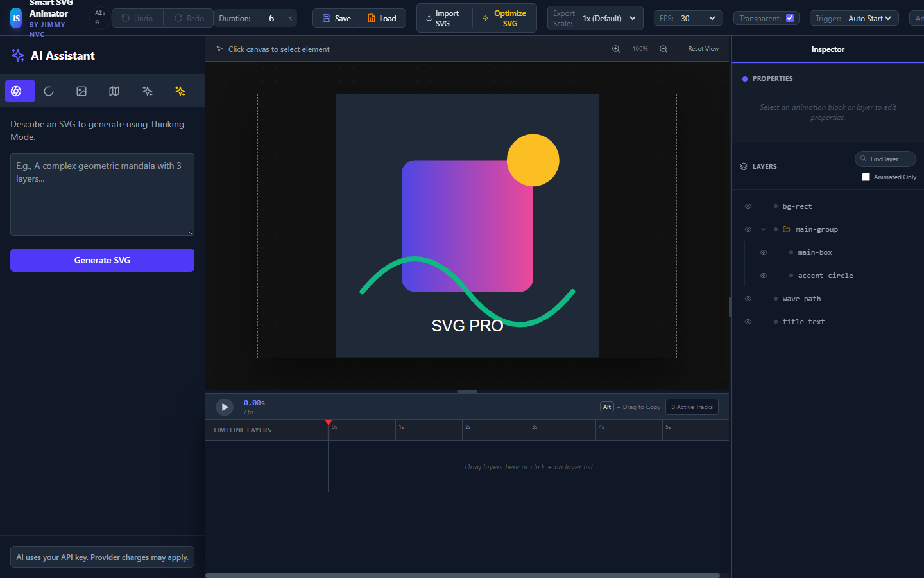Screen dimensions: 924x578
Task: Click Redo in the toolbar
Action: click(x=189, y=18)
